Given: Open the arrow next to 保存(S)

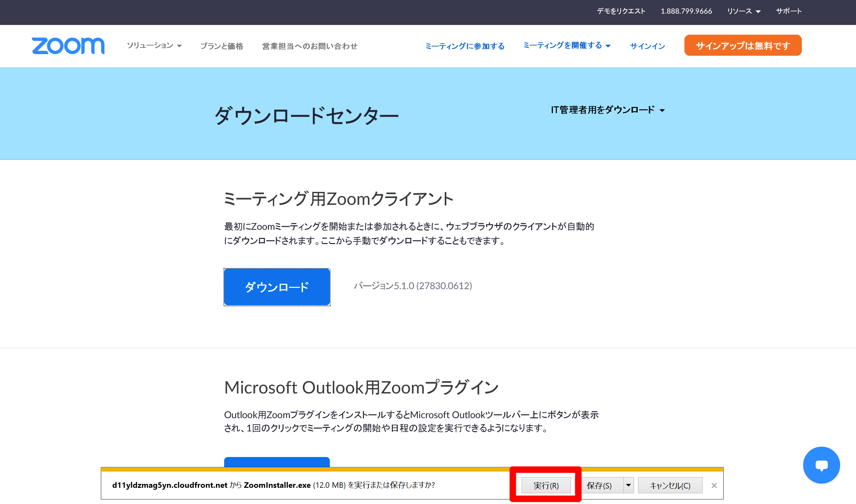Looking at the screenshot, I should click(x=628, y=485).
